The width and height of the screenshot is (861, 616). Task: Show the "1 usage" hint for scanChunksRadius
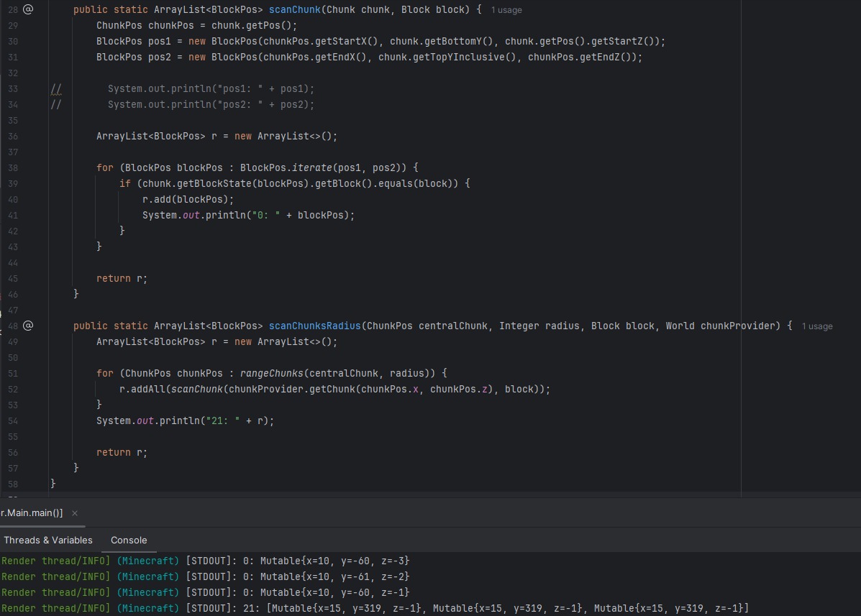817,326
